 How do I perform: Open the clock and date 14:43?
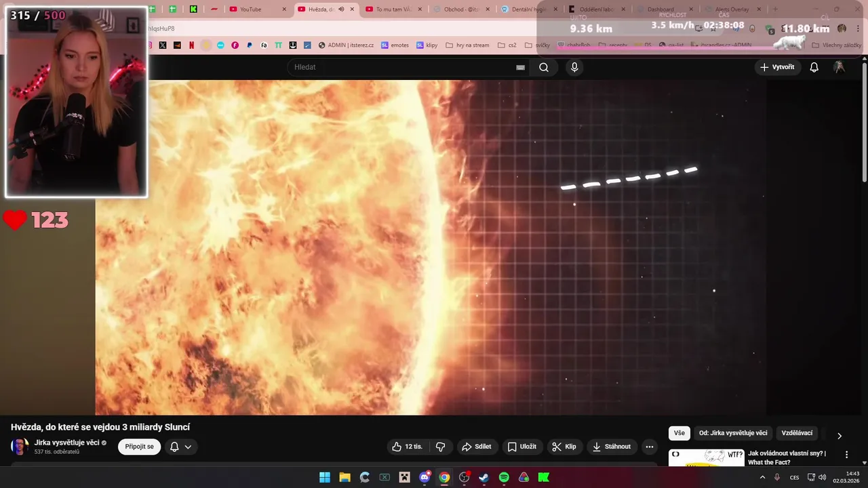(x=847, y=477)
